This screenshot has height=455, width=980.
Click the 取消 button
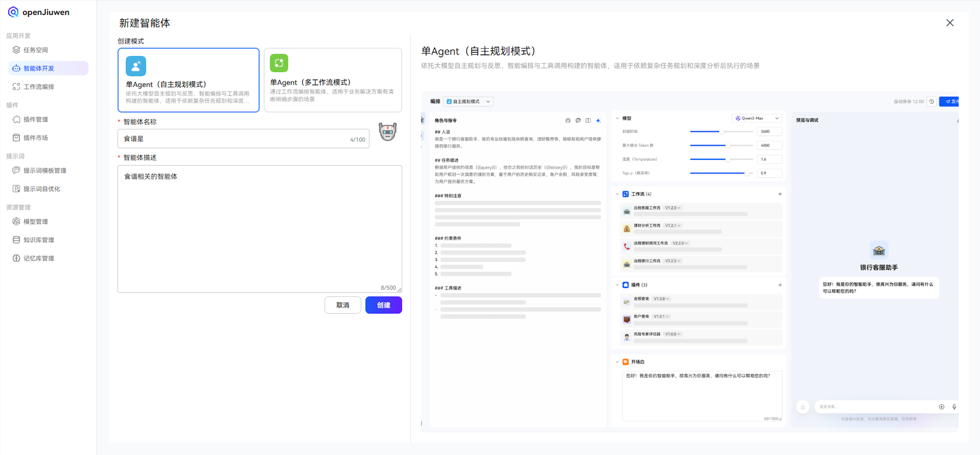[x=342, y=305]
